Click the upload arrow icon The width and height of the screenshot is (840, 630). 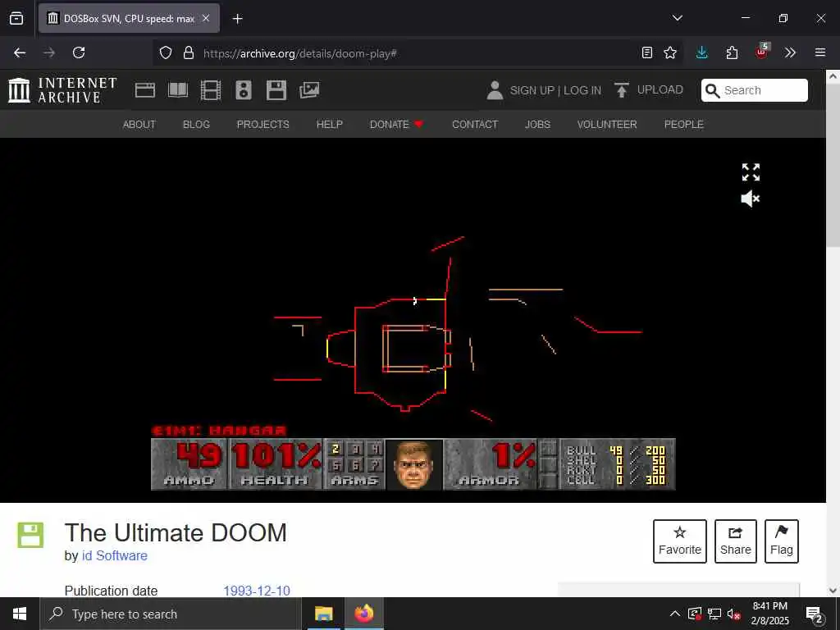[622, 90]
